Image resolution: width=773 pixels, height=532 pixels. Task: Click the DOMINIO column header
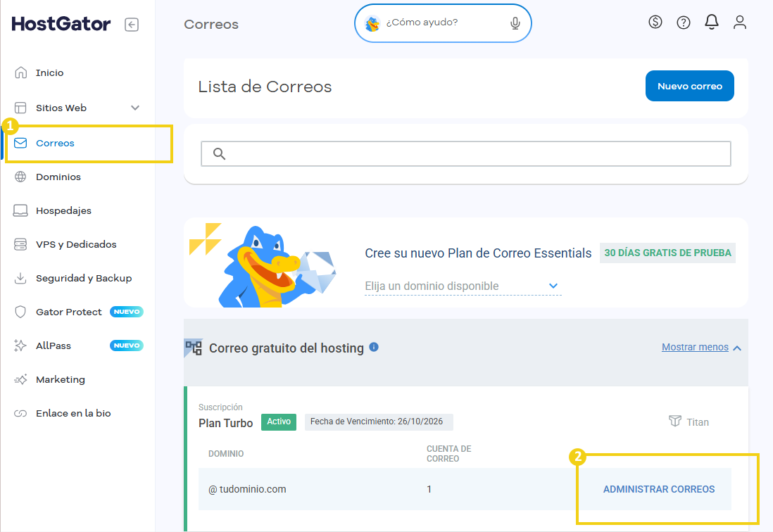pos(226,454)
